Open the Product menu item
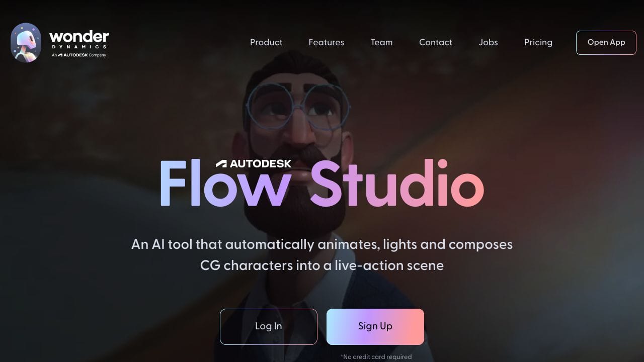Viewport: 644px width, 362px height. point(266,42)
